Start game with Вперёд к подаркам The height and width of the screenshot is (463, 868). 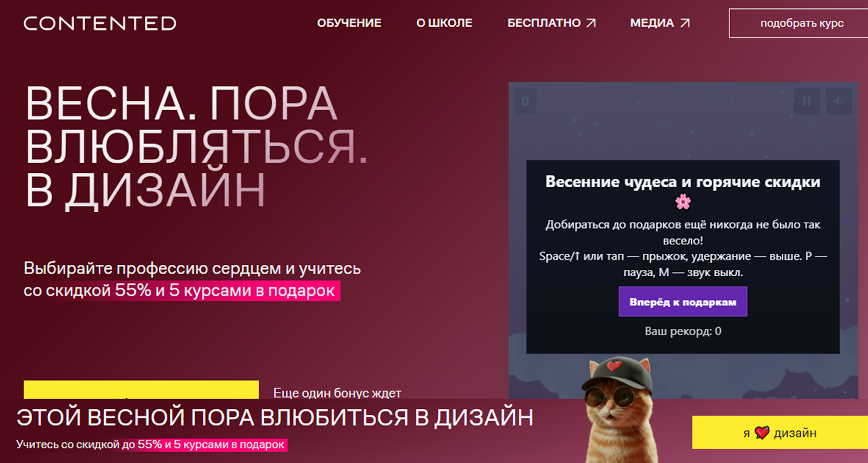683,302
